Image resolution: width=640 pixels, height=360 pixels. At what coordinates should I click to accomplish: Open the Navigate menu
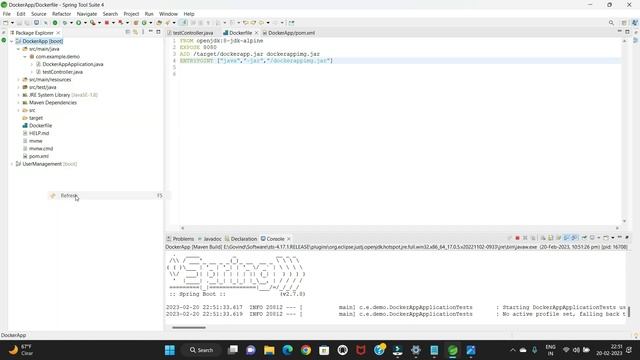tap(87, 14)
